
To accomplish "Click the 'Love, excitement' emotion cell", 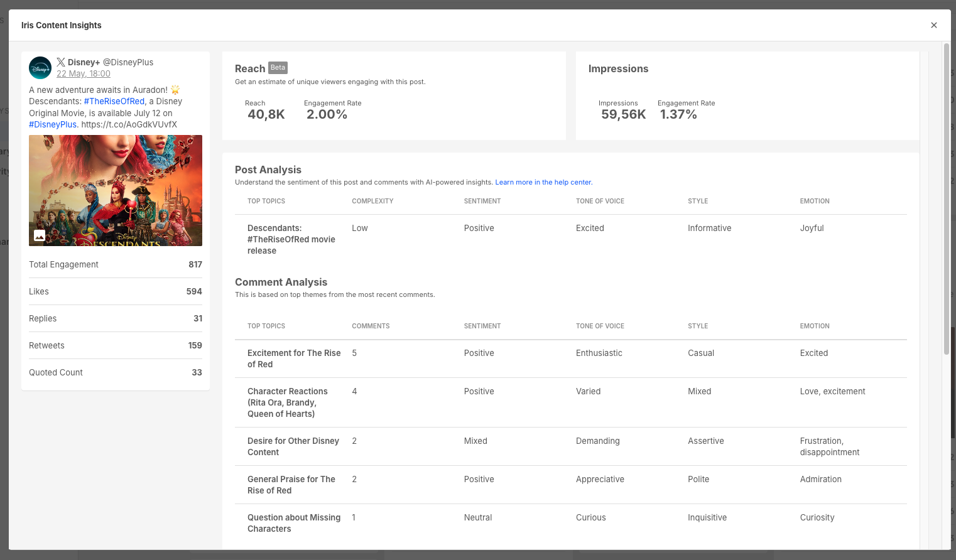I will (x=832, y=391).
